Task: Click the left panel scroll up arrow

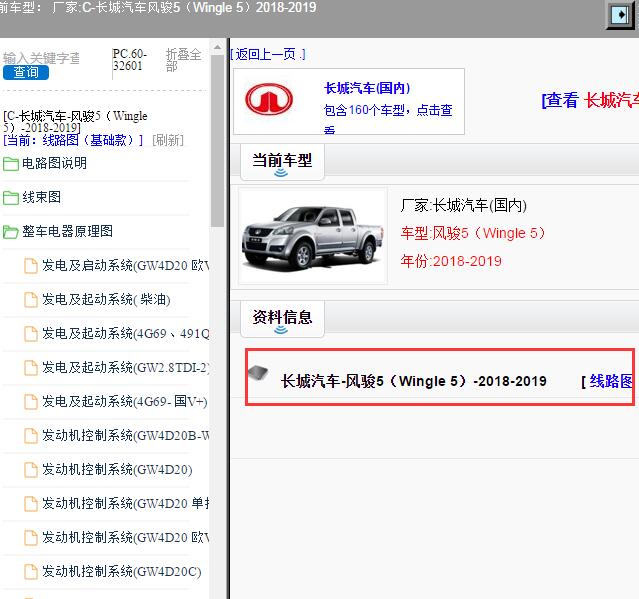Action: tap(218, 47)
